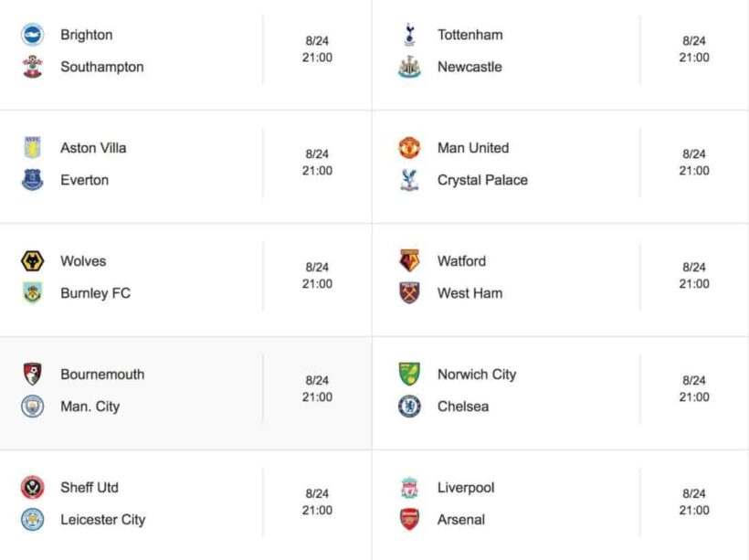Click the Man United crest icon
This screenshot has height=560, width=749.
coord(408,148)
